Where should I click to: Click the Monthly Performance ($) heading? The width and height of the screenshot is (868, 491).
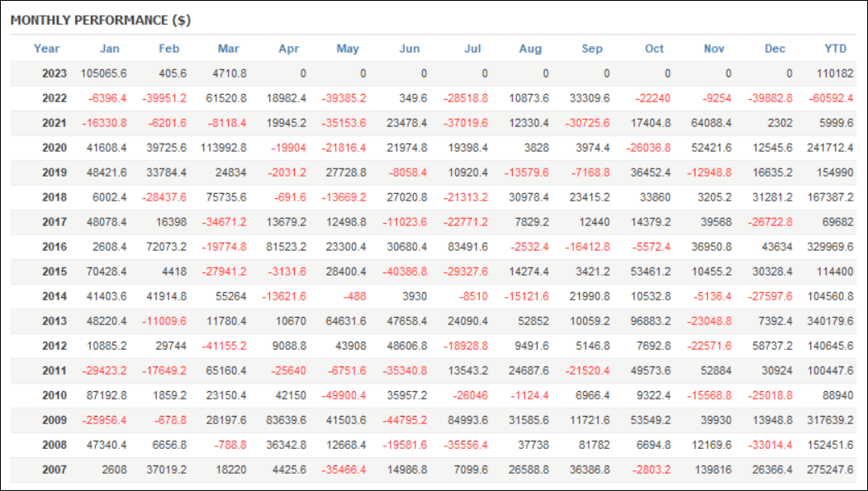pos(101,21)
